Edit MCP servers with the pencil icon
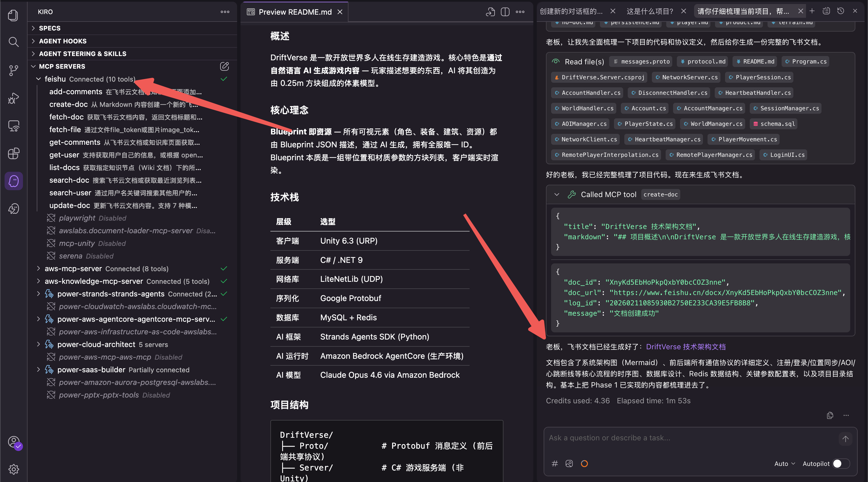The height and width of the screenshot is (482, 868). [224, 66]
